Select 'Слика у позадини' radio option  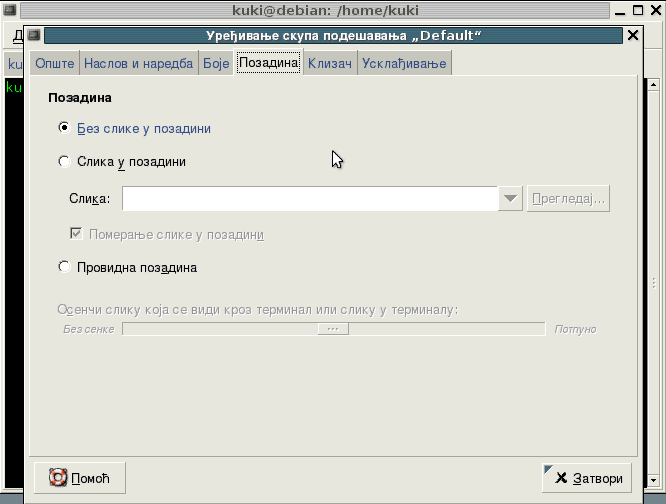(64, 161)
